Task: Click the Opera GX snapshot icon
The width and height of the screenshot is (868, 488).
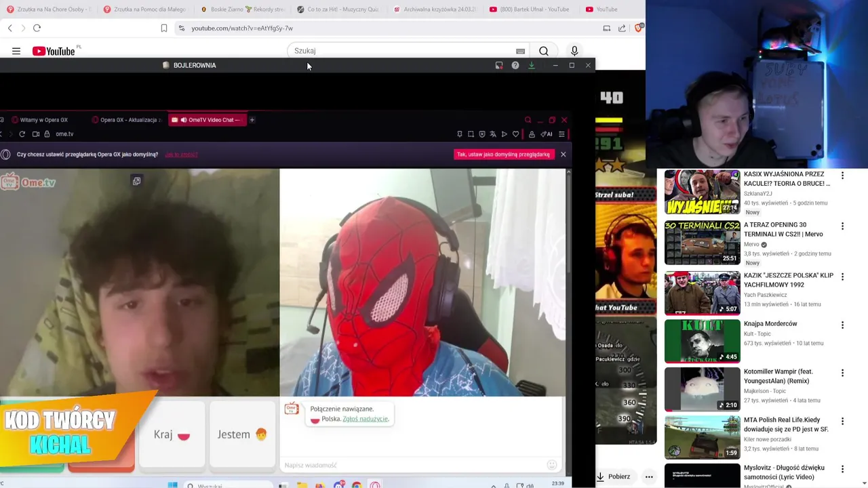Action: tap(471, 134)
